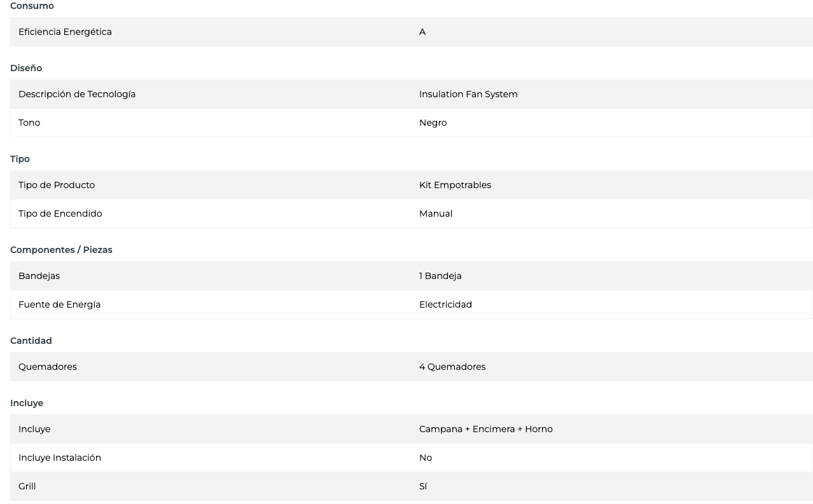
Task: Click the Diseño section heading
Action: (26, 68)
